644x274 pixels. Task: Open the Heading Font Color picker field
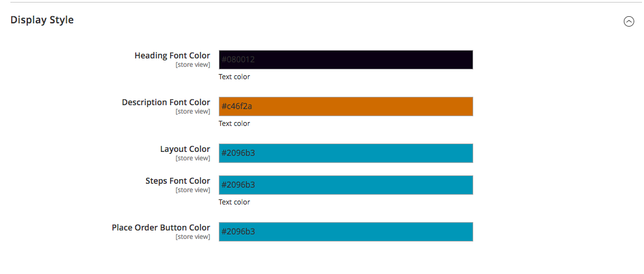point(345,60)
